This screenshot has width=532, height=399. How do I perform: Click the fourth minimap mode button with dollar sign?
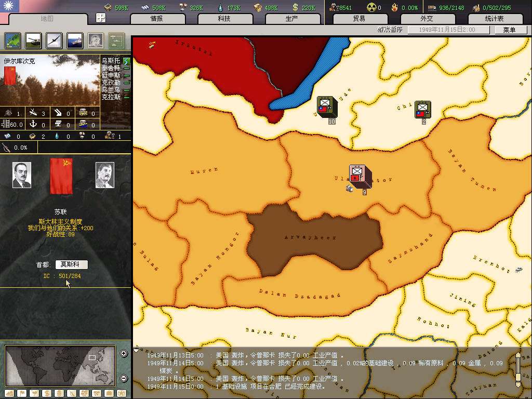pyautogui.click(x=46, y=393)
